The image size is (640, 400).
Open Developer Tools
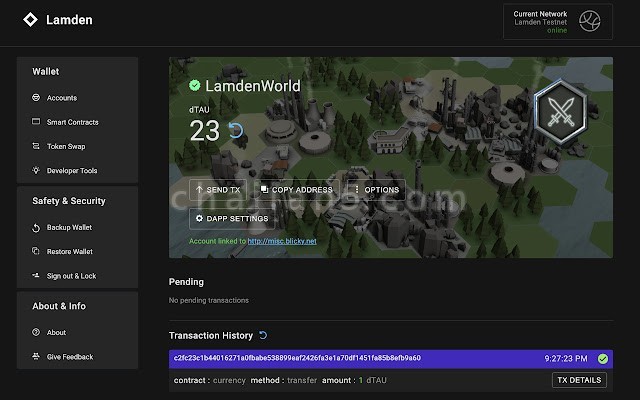coord(71,171)
